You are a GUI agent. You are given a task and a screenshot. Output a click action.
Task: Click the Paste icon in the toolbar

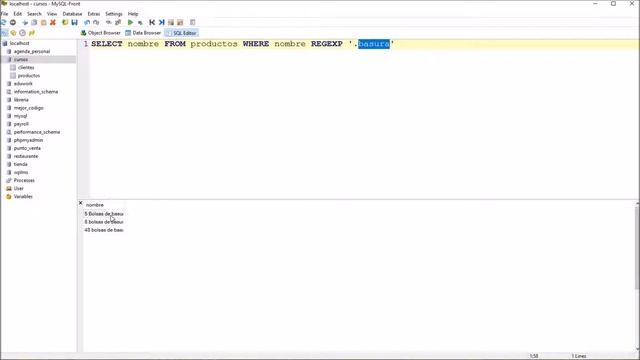coord(44,22)
